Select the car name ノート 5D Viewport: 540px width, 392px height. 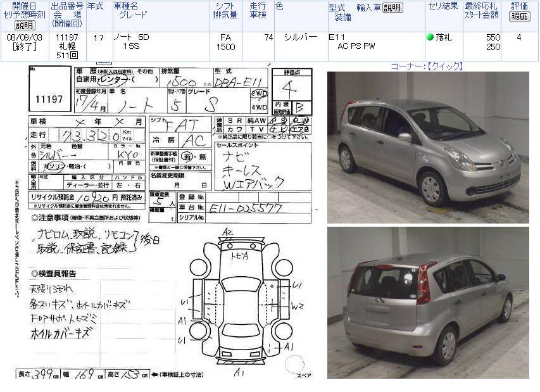click(132, 37)
